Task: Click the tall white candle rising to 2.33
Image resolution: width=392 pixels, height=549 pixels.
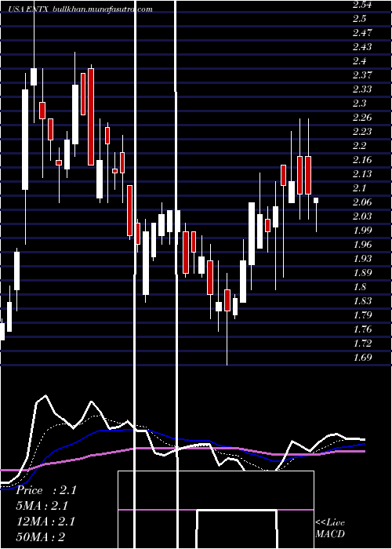Action: 25,140
